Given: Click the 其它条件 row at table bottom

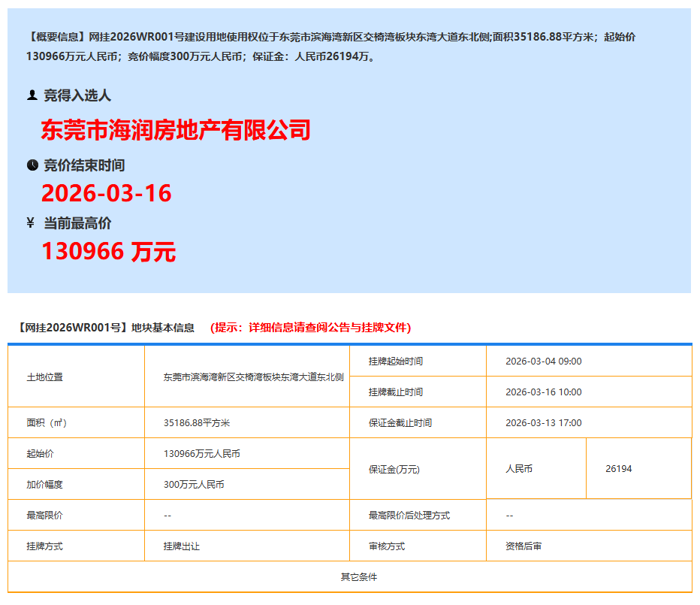Looking at the screenshot, I should pos(359,576).
